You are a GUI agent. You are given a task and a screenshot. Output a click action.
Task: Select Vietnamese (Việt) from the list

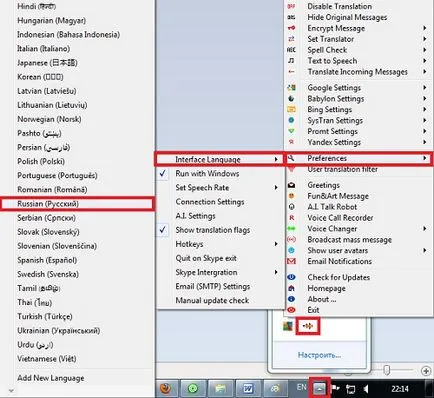coord(46,359)
